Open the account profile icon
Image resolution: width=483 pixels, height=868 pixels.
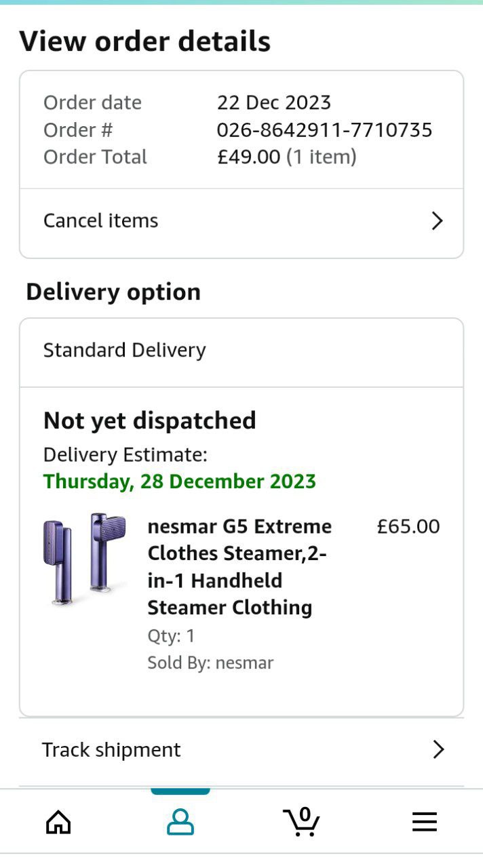[180, 822]
